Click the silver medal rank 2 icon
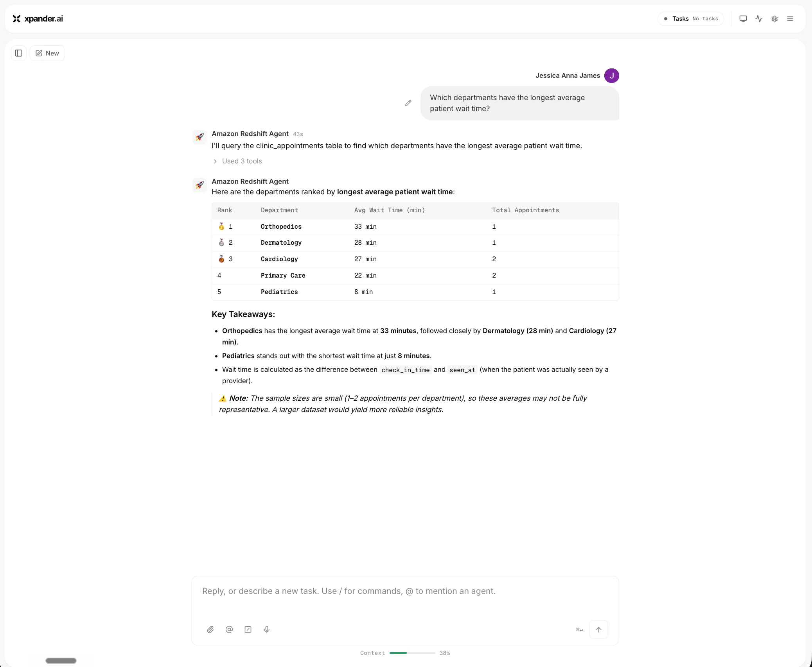 (221, 242)
